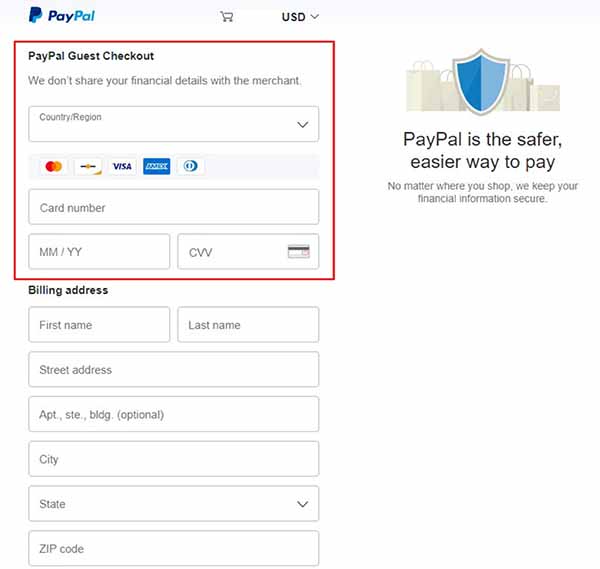The height and width of the screenshot is (569, 600).
Task: Select the American Express card icon
Action: [x=157, y=166]
